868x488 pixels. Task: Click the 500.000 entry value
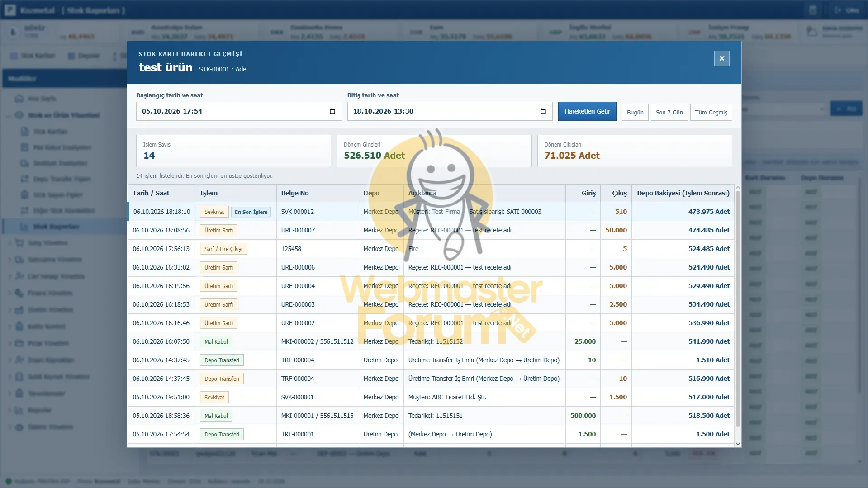tap(583, 416)
